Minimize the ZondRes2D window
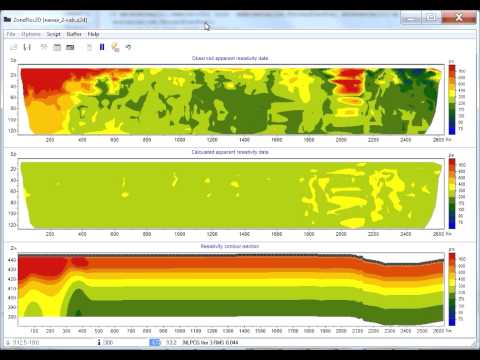The image size is (480, 360). 411,18
